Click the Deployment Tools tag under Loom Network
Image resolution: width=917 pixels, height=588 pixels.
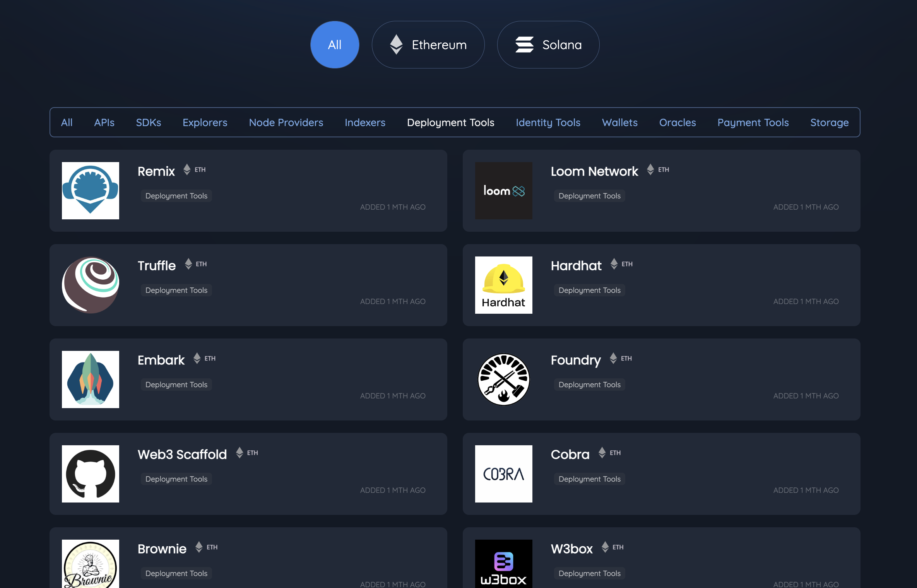[x=590, y=196]
